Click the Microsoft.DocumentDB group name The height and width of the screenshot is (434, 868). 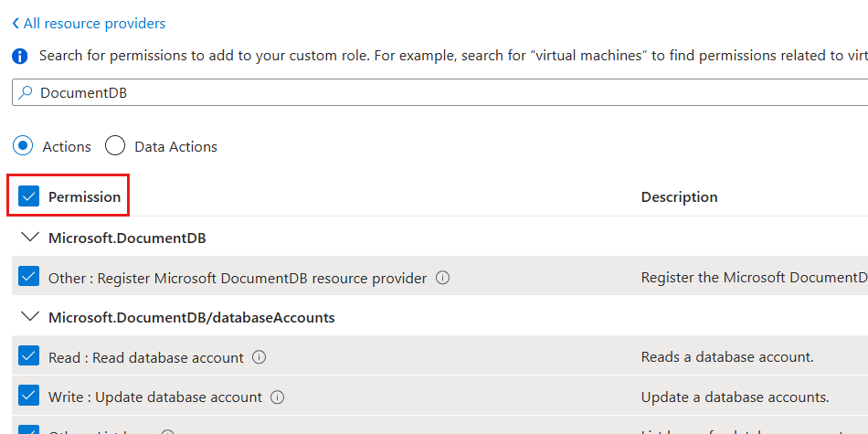tap(127, 238)
